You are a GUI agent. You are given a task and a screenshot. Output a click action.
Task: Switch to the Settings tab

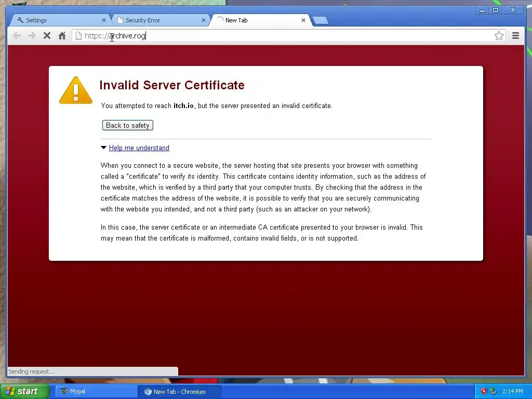[60, 20]
